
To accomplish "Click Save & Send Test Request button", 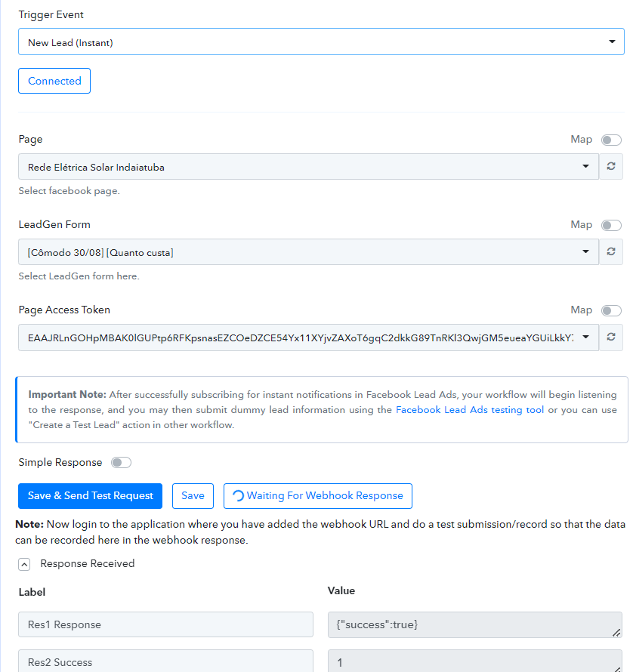I will pos(90,496).
